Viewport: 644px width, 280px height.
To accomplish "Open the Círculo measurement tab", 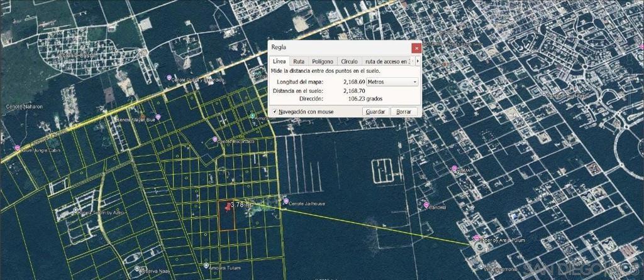I will (349, 62).
